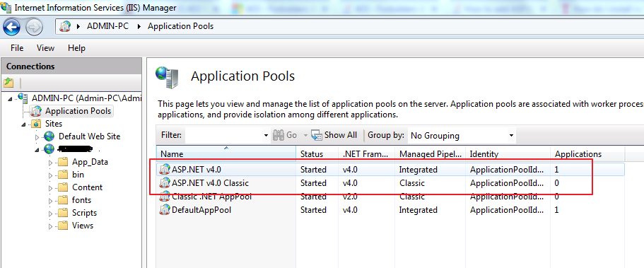
Task: Click the Go filter button label
Action: click(292, 135)
